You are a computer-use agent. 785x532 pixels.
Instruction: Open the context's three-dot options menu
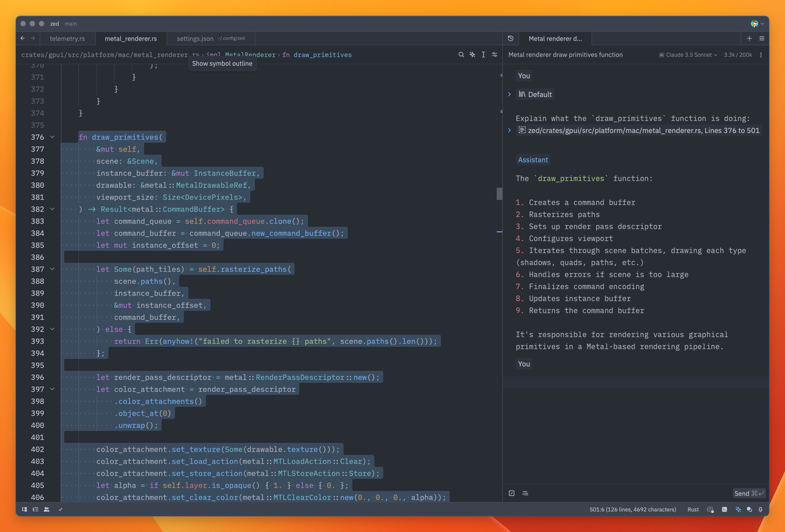click(761, 54)
